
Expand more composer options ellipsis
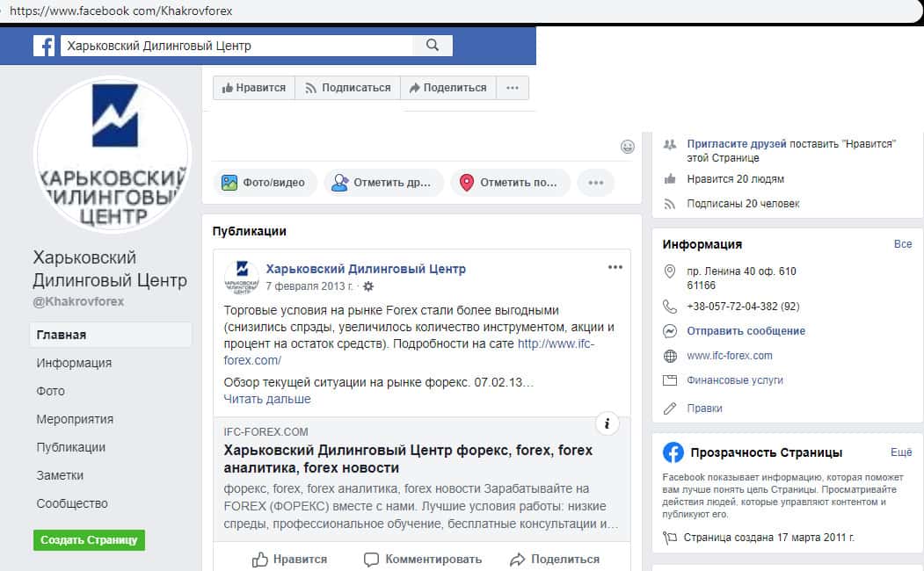pos(596,183)
